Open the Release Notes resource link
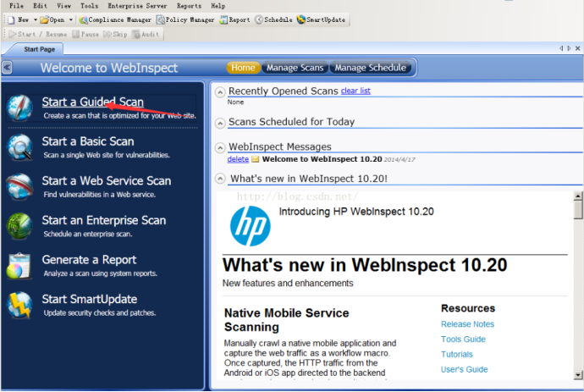Screen dimensions: 584x392 click(x=467, y=324)
